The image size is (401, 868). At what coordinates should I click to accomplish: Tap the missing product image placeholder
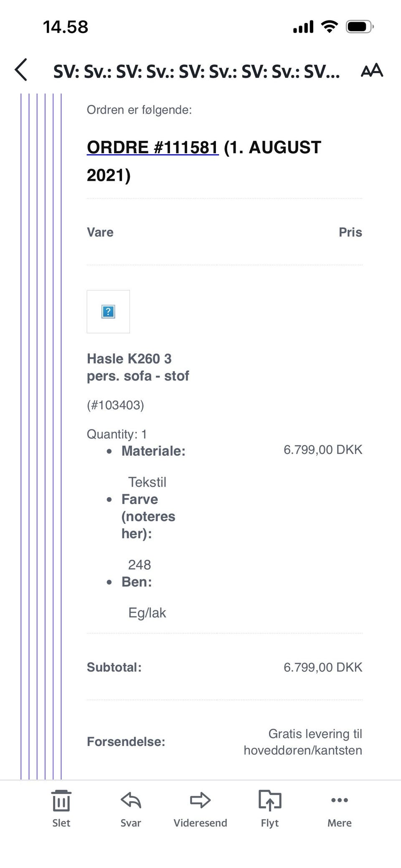(108, 312)
